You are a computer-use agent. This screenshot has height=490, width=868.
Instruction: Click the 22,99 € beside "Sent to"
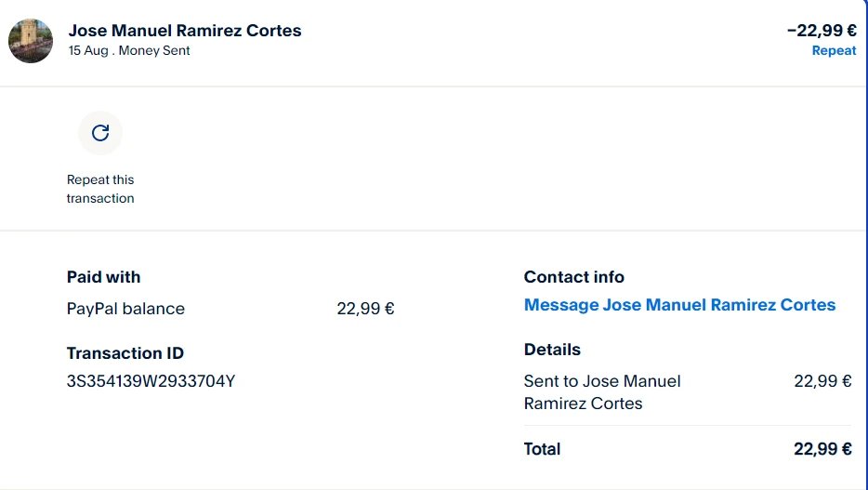tap(822, 381)
